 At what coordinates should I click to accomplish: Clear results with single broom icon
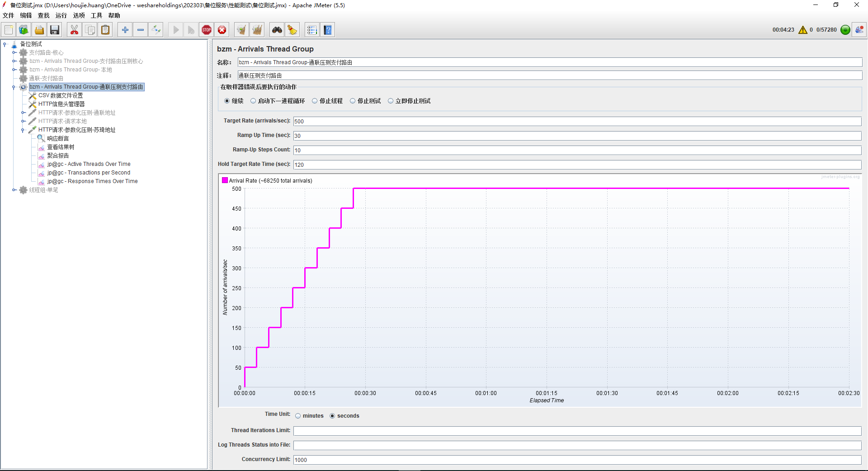pos(242,30)
